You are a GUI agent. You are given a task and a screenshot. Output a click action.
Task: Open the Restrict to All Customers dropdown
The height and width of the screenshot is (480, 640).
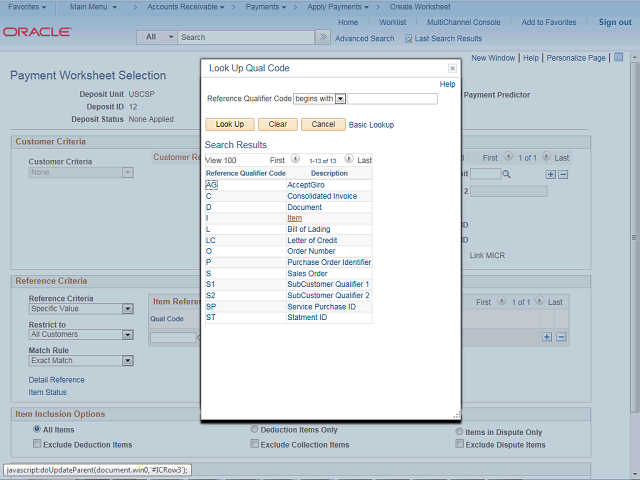click(x=127, y=334)
